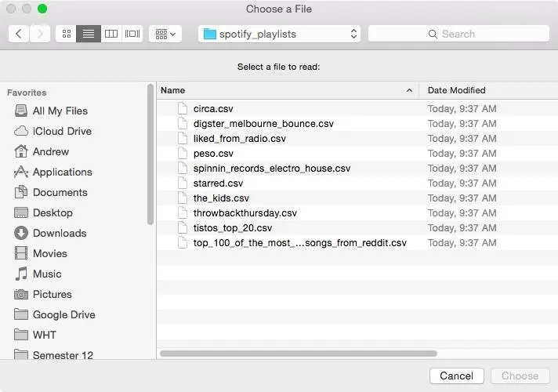
Task: Open Google Drive from Favorites
Action: tap(63, 314)
